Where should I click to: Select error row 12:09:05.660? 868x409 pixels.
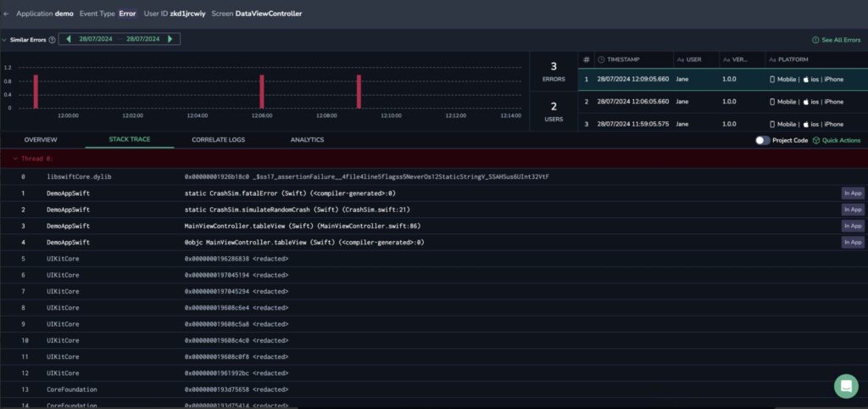[723, 79]
